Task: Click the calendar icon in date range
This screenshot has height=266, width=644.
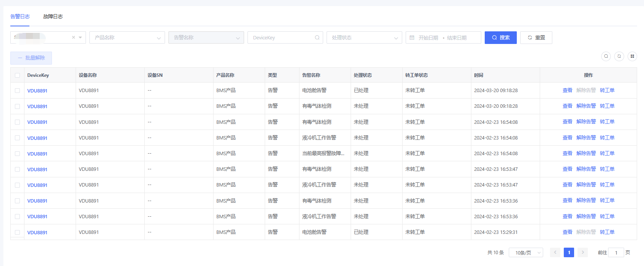Action: coord(412,37)
